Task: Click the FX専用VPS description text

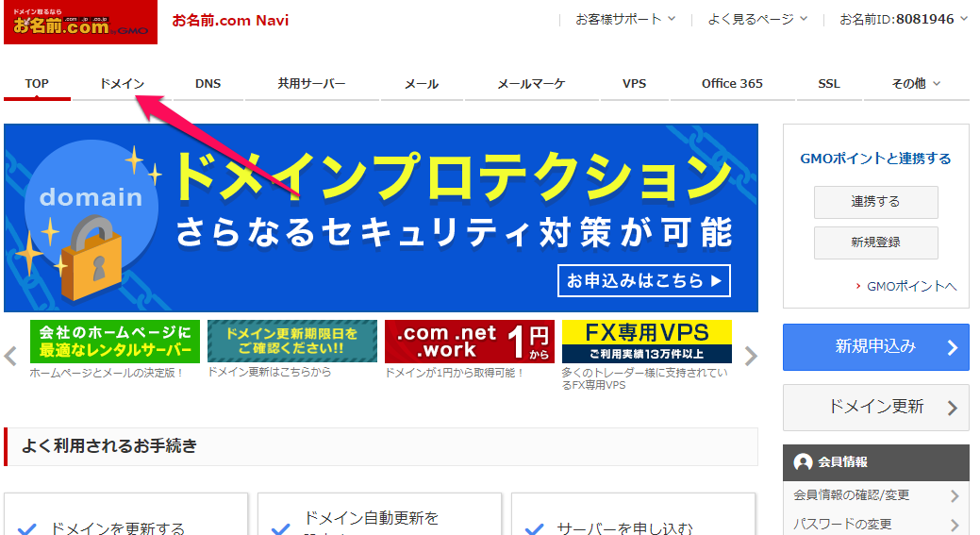Action: pos(644,378)
